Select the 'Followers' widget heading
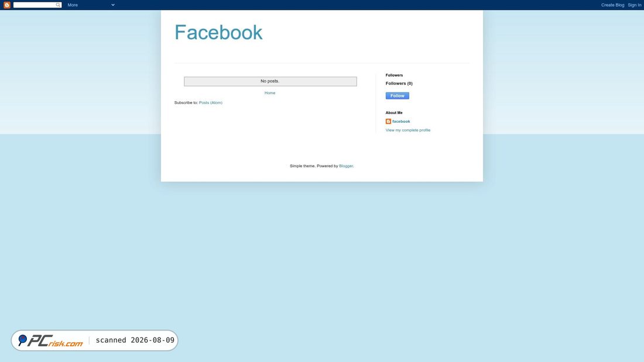Viewport: 644px width, 362px height. 394,75
